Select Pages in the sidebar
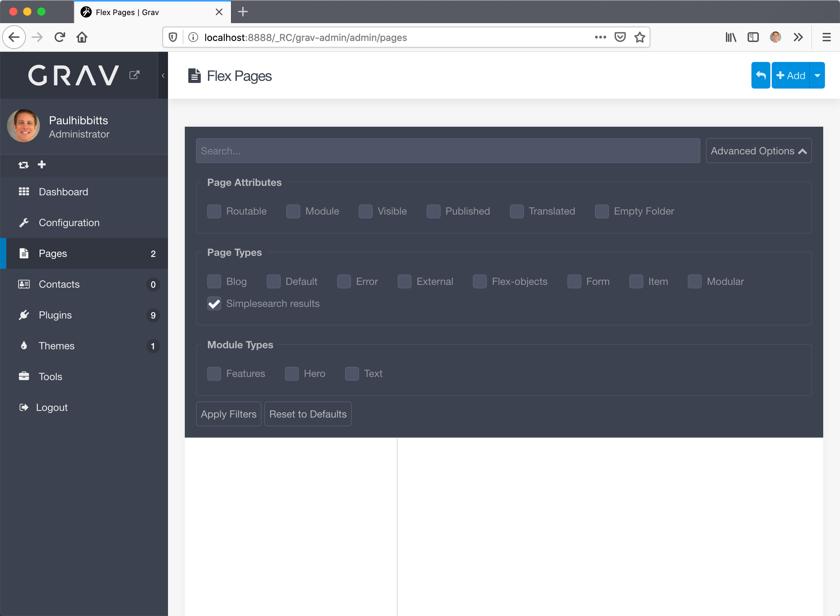This screenshot has height=616, width=840. pyautogui.click(x=84, y=253)
